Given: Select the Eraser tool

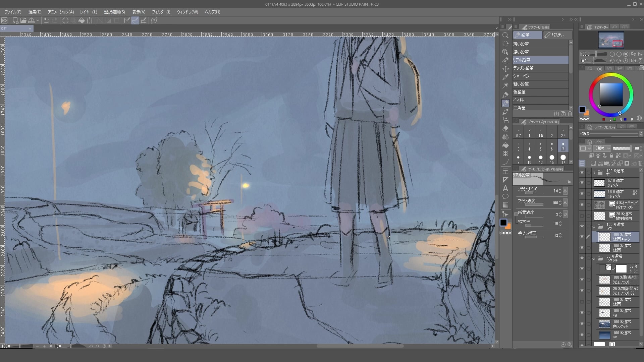Looking at the screenshot, I should click(505, 128).
